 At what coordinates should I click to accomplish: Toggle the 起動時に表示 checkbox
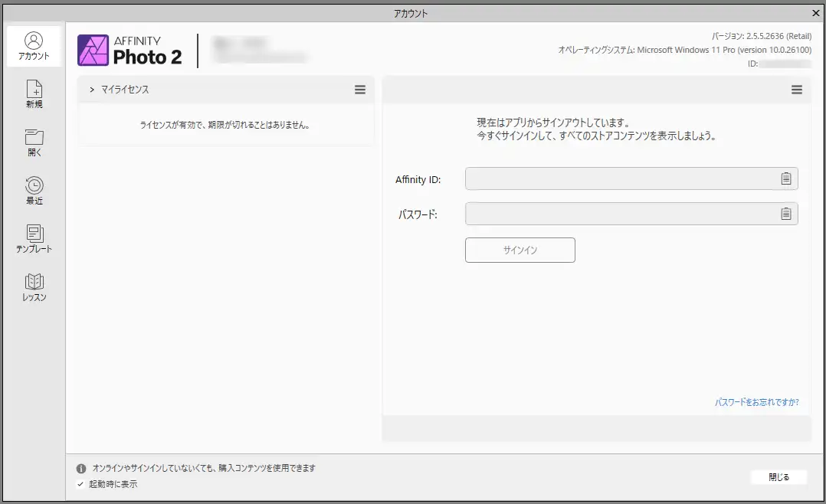click(x=80, y=484)
